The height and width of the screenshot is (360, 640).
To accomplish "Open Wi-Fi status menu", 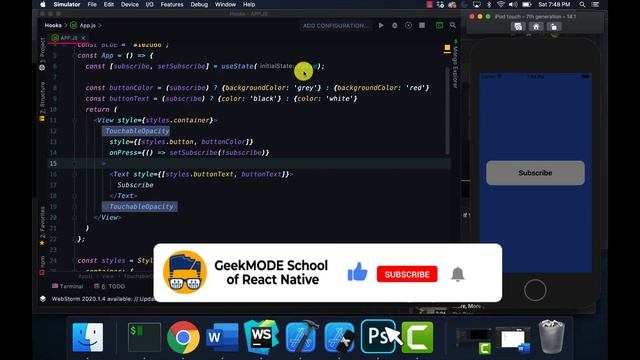I will [501, 4].
